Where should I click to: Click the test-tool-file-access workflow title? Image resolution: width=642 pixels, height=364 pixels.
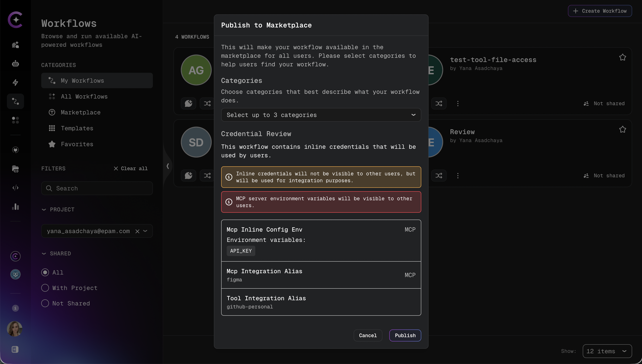click(x=493, y=60)
